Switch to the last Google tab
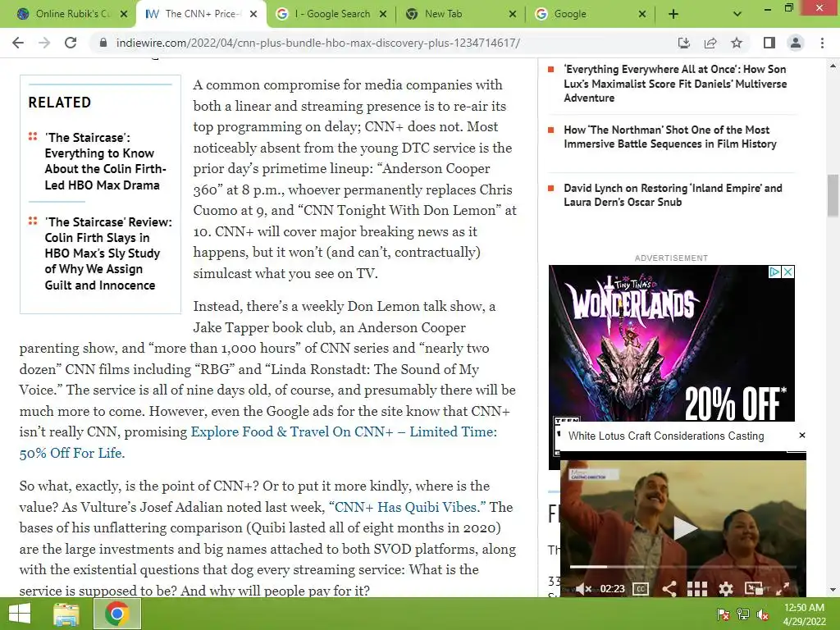The width and height of the screenshot is (840, 630). pos(590,14)
